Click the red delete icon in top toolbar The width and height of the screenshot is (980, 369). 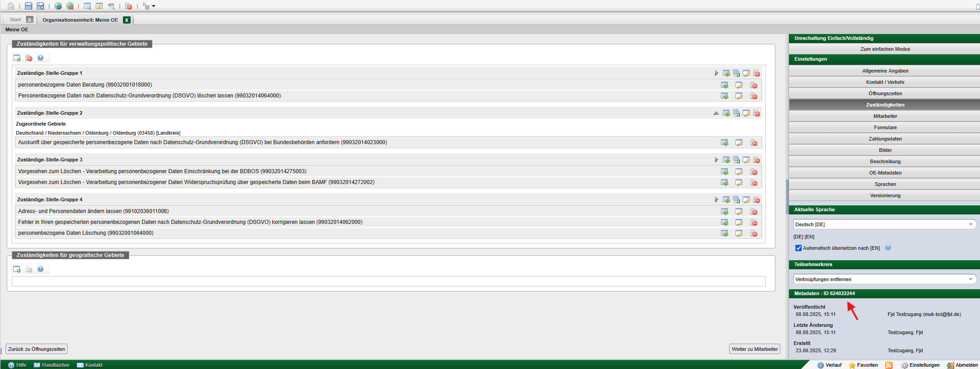(x=129, y=6)
